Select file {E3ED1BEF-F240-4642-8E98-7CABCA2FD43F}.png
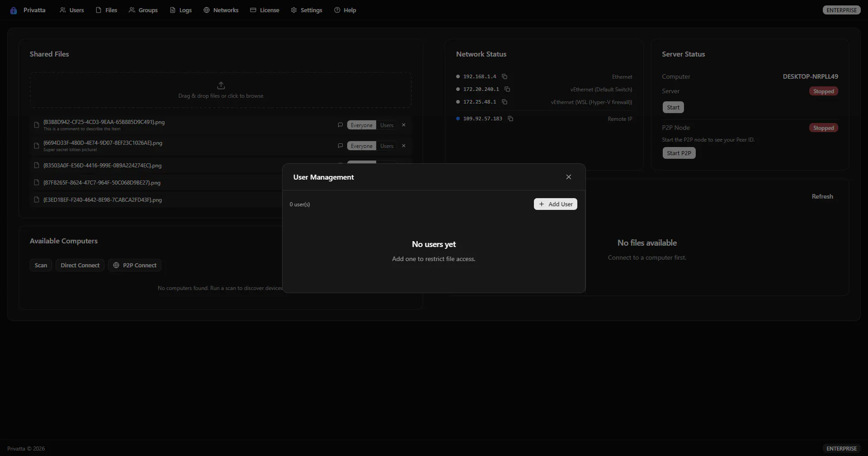 tap(102, 200)
